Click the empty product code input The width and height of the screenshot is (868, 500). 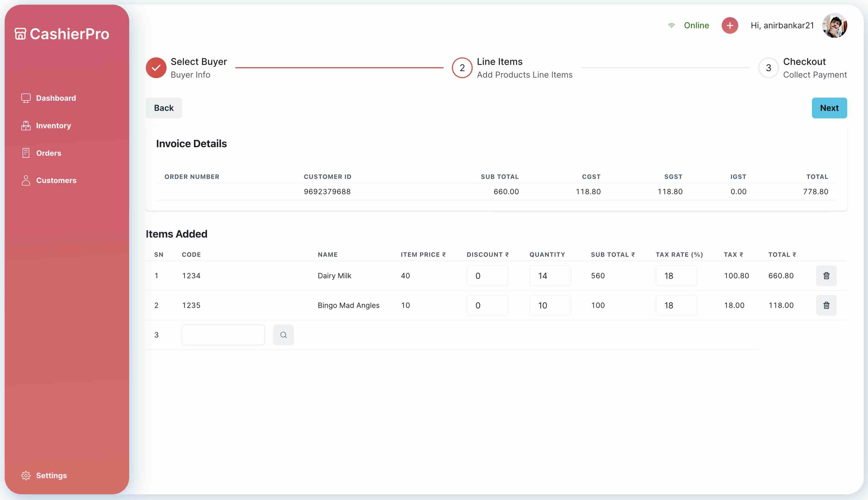tap(223, 335)
